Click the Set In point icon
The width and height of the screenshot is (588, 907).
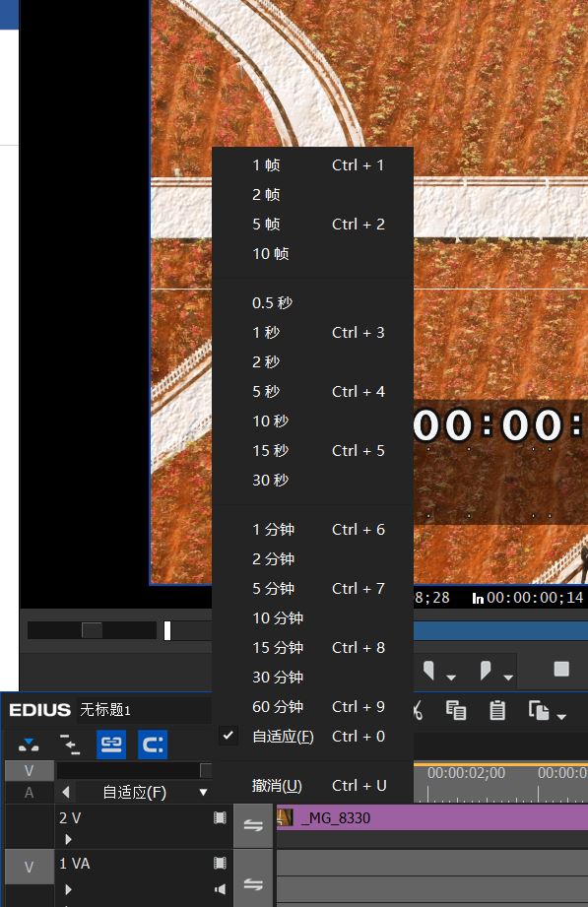[428, 670]
